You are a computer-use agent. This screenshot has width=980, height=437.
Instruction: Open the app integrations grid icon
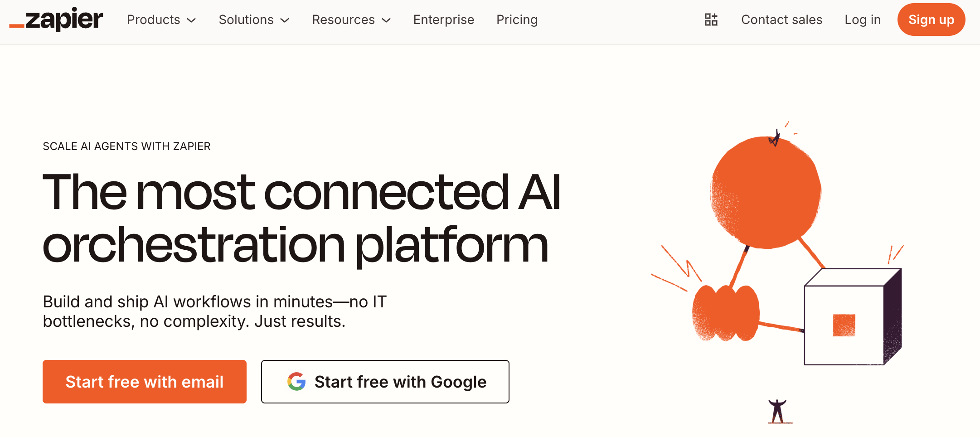click(x=711, y=19)
